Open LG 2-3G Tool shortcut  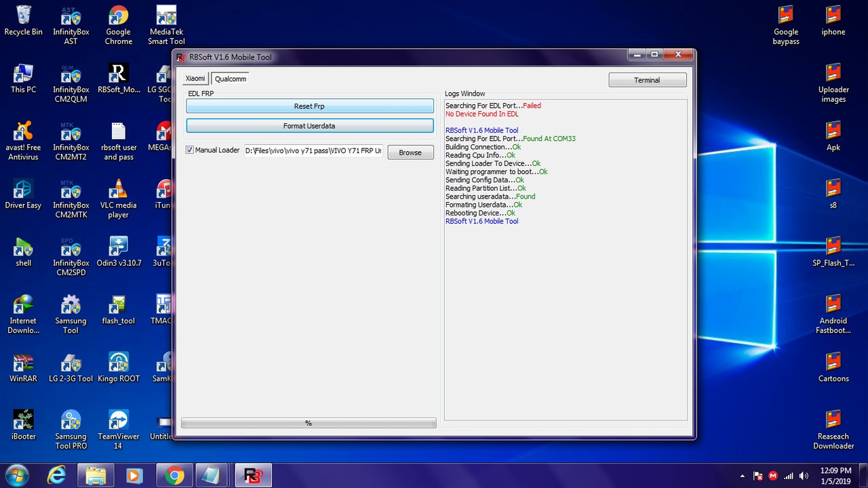[x=71, y=368]
